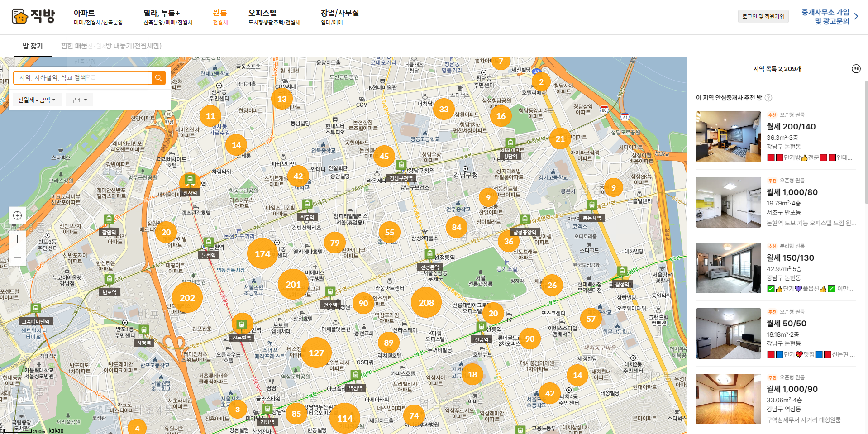The height and width of the screenshot is (434, 868).
Task: Switch to the 방 찾기 tab
Action: (x=33, y=46)
